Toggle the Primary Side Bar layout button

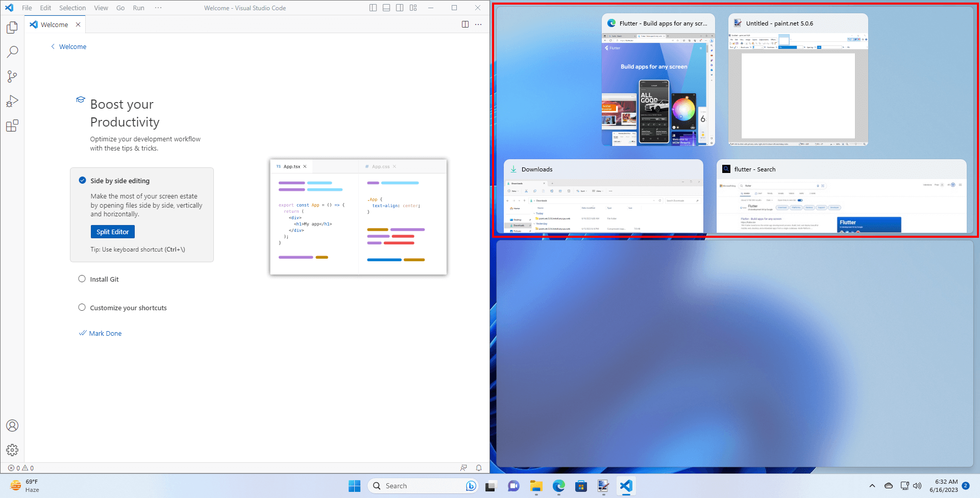(x=373, y=8)
